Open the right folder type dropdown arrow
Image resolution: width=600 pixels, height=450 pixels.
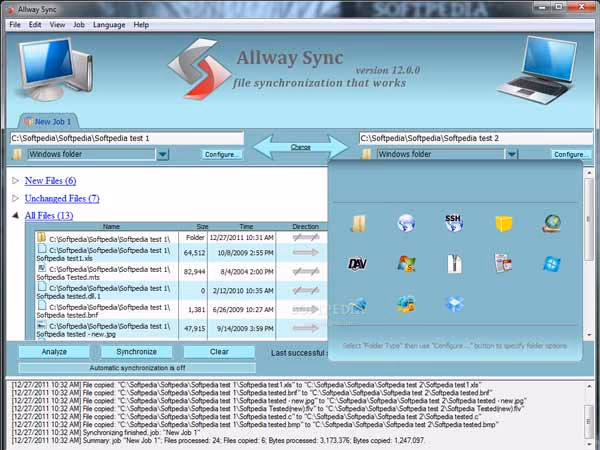[x=512, y=154]
